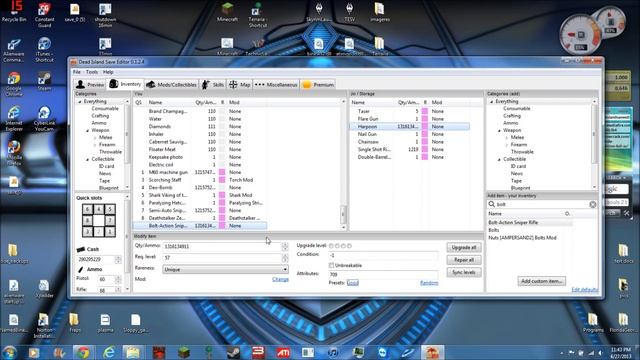Select the Scorching Staff row
This screenshot has height=360, width=640.
pyautogui.click(x=200, y=180)
